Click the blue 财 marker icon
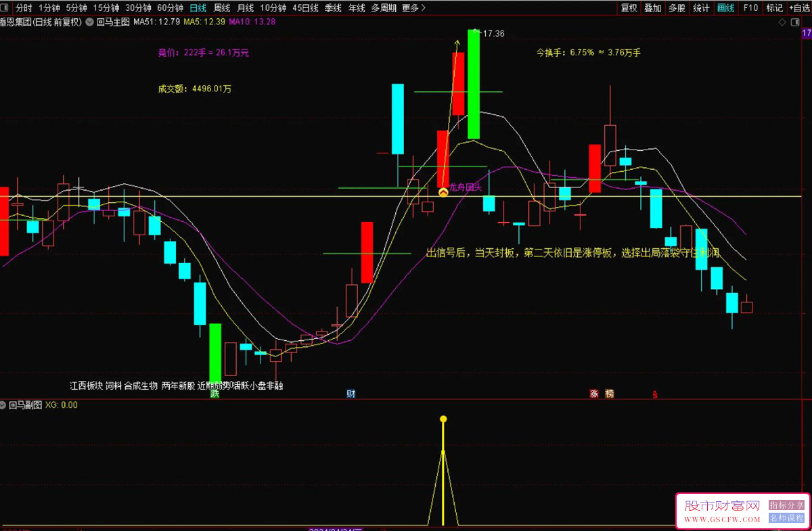The height and width of the screenshot is (531, 812). click(x=351, y=394)
